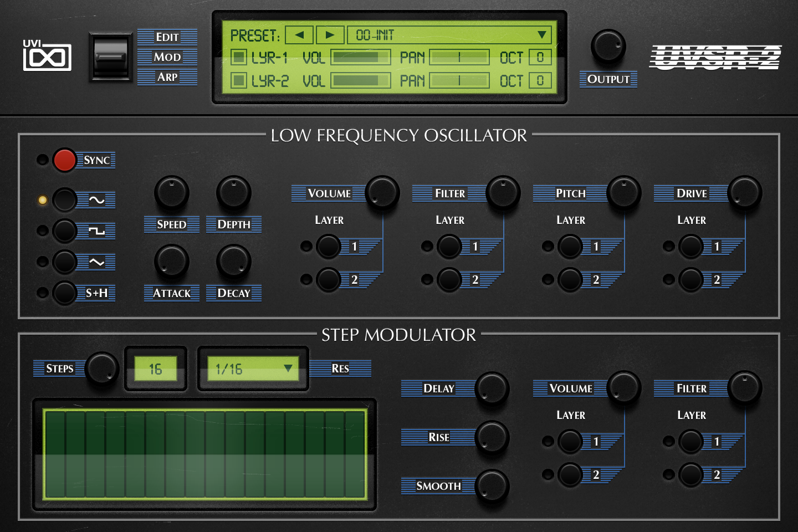The width and height of the screenshot is (798, 532).
Task: Open the 00-INIT preset dropdown
Action: coord(449,35)
